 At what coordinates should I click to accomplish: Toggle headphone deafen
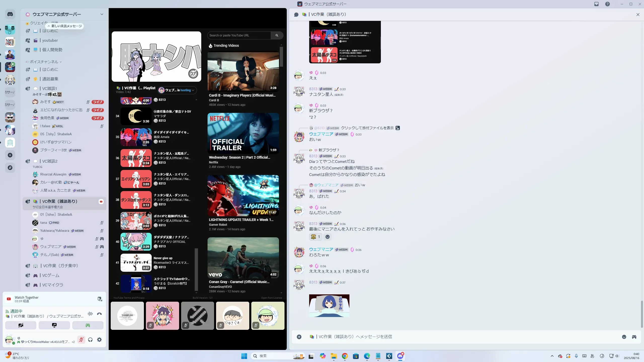(90, 340)
